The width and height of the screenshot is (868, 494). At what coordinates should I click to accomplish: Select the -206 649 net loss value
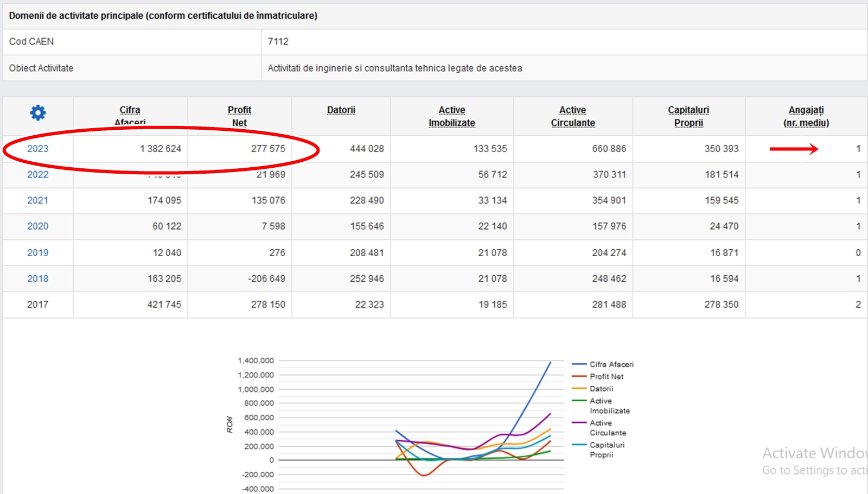(266, 278)
